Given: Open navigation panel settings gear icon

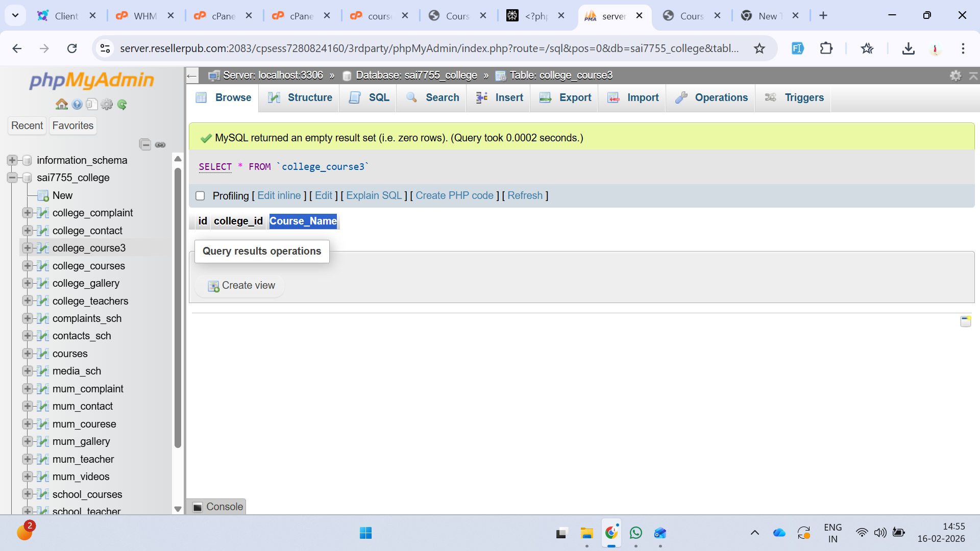Looking at the screenshot, I should [x=107, y=105].
